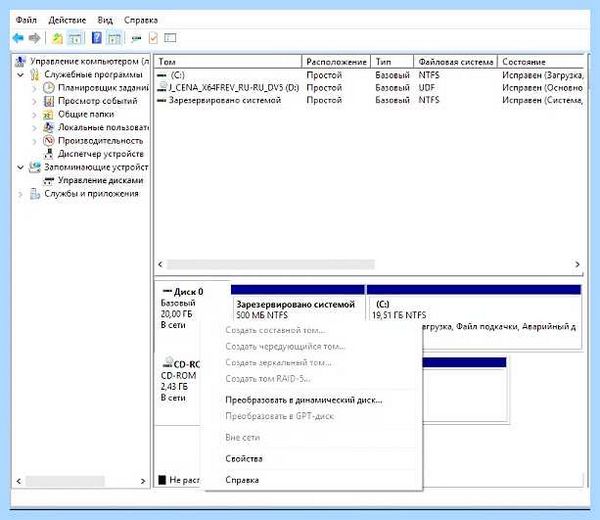Click the Локальные пользователи users icon
600x520 pixels.
pyautogui.click(x=48, y=127)
